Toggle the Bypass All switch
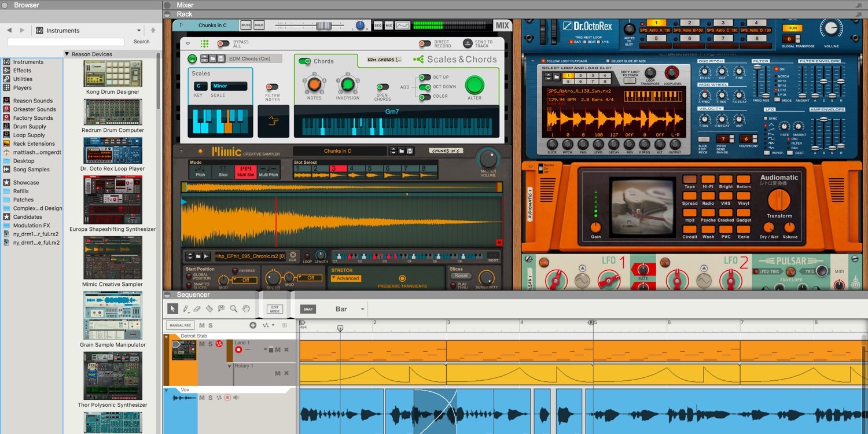This screenshot has width=868, height=434. coord(223,43)
